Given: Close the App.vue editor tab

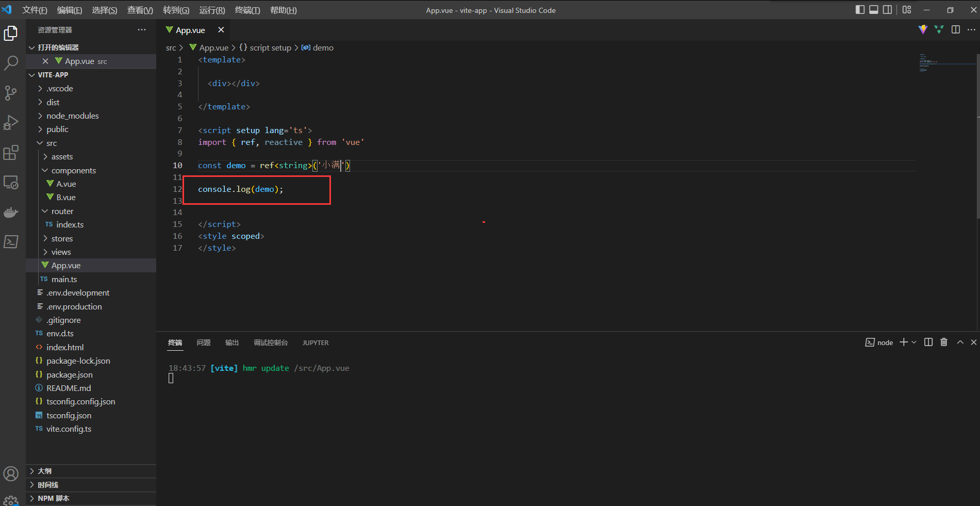Looking at the screenshot, I should click(221, 30).
